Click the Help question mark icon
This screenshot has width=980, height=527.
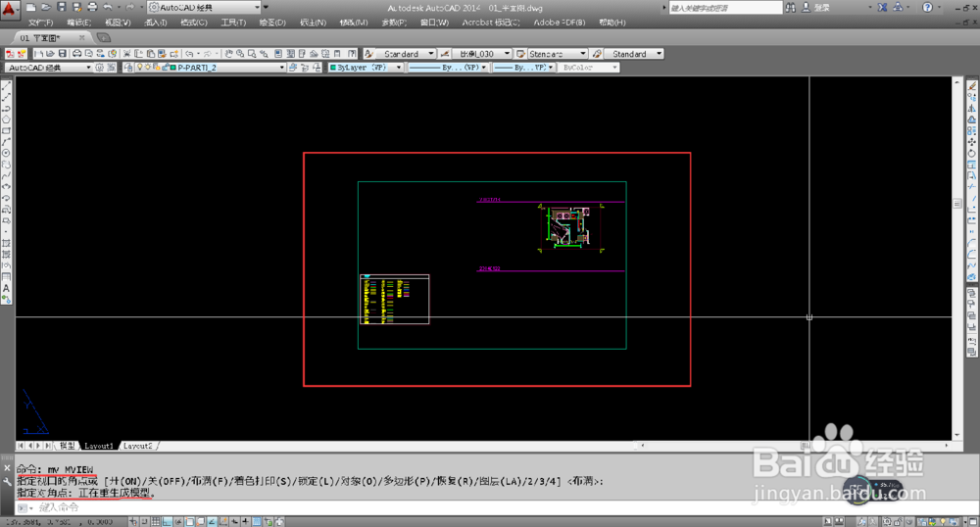pyautogui.click(x=927, y=8)
